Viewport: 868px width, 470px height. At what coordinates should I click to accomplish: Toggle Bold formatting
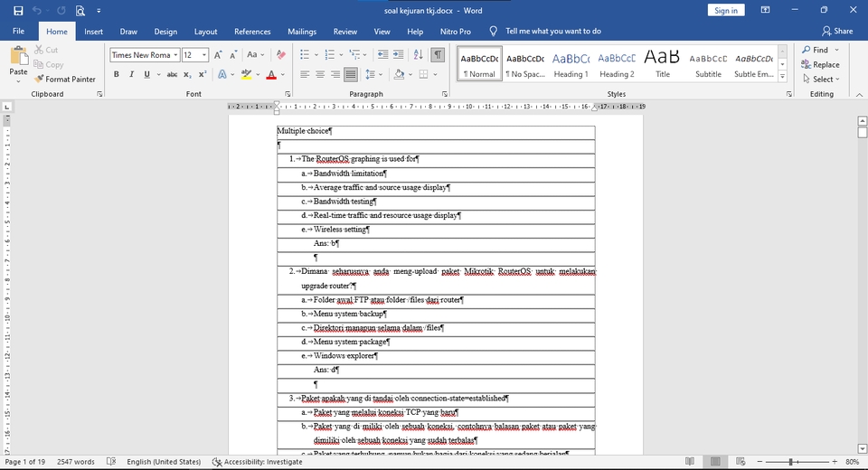click(117, 74)
